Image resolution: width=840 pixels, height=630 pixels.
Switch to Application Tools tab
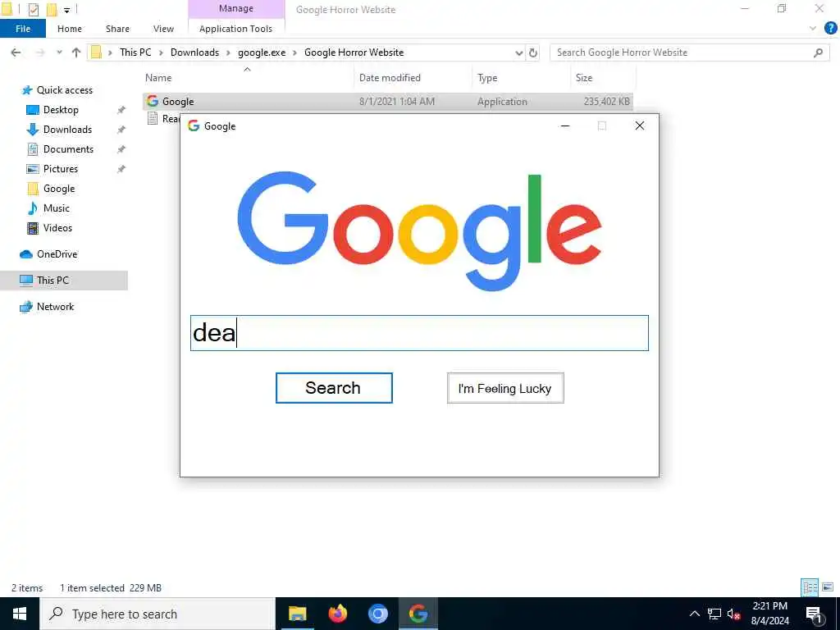click(235, 29)
